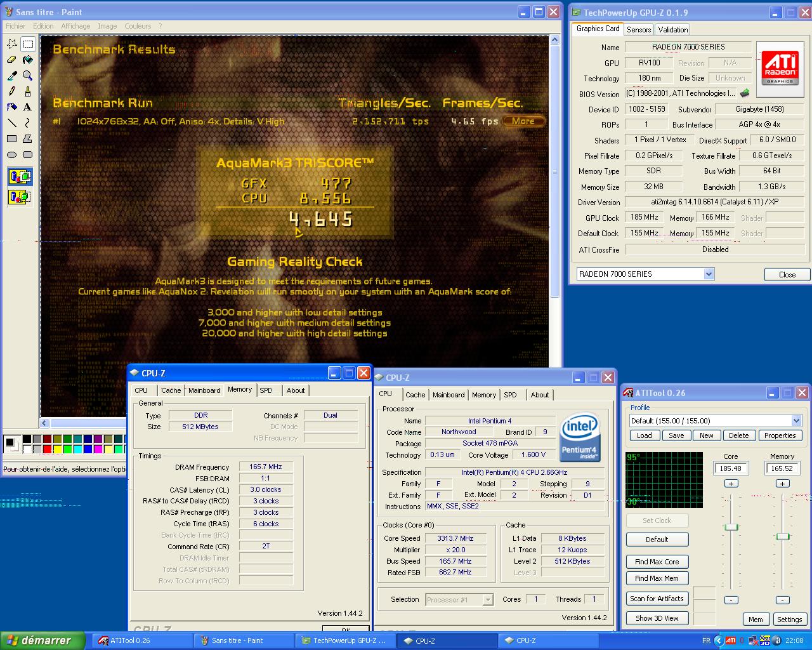Click the round 'a' tray icon near clock
Screen dimensions: 812x650
[x=776, y=640]
